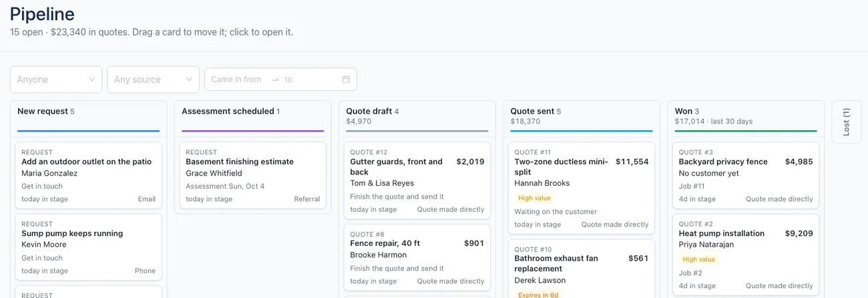The width and height of the screenshot is (868, 298).
Task: Click customer name Hannah Brooks
Action: (542, 183)
